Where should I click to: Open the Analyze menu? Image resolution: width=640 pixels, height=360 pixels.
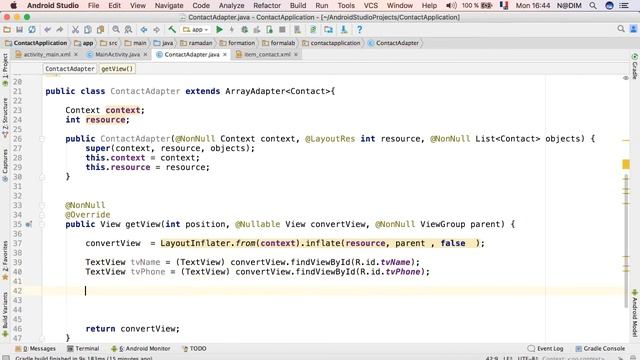pyautogui.click(x=231, y=5)
